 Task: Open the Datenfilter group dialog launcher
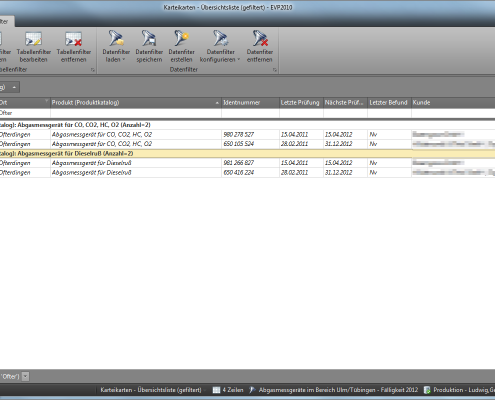pyautogui.click(x=275, y=70)
